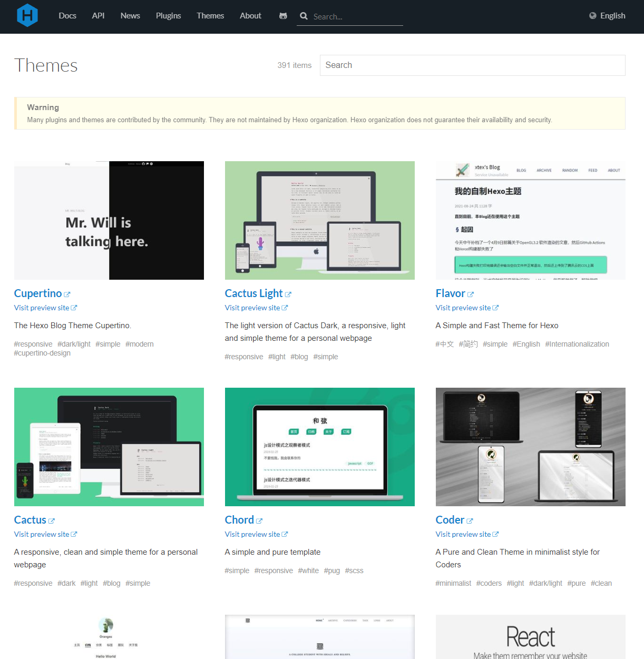Click the external link icon beside the Cupertino title

[67, 294]
